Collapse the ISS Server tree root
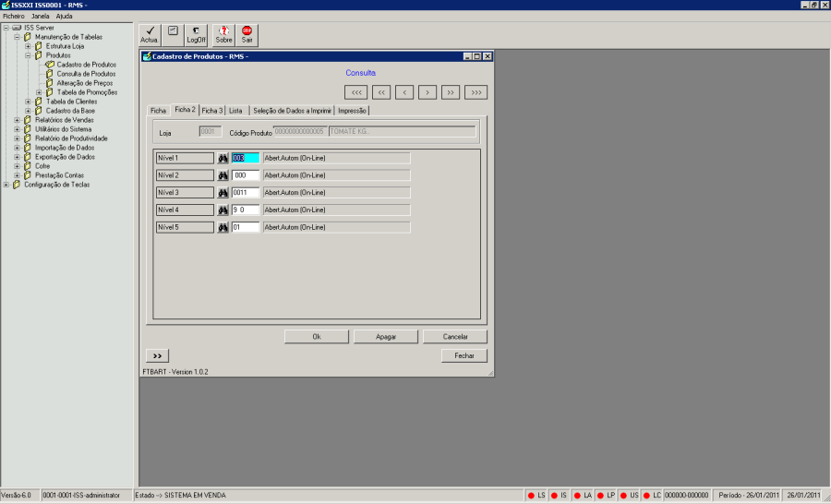 (x=6, y=28)
